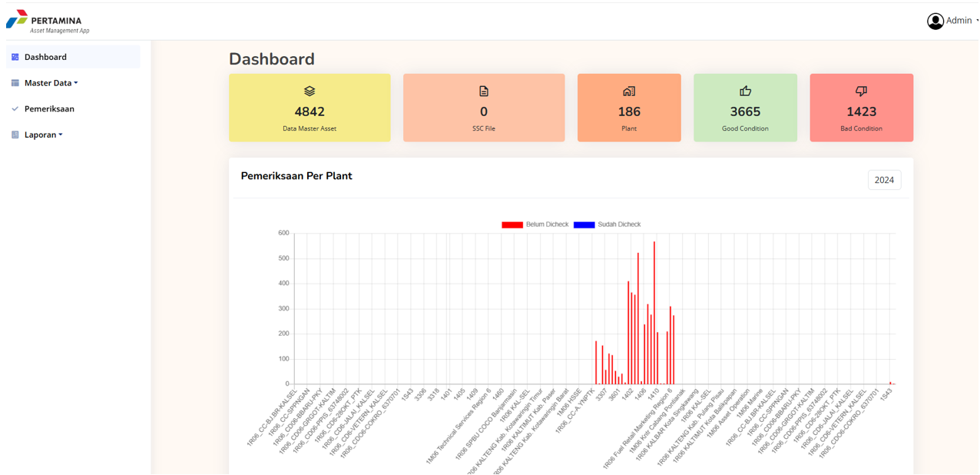The width and height of the screenshot is (980, 475).
Task: Toggle the Belum Dicheck legend series
Action: pyautogui.click(x=535, y=224)
